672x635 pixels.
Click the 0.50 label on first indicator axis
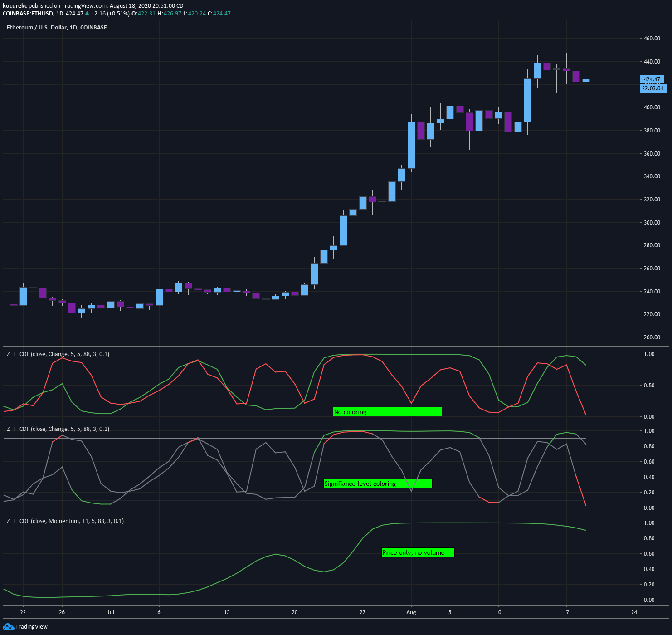(x=649, y=386)
